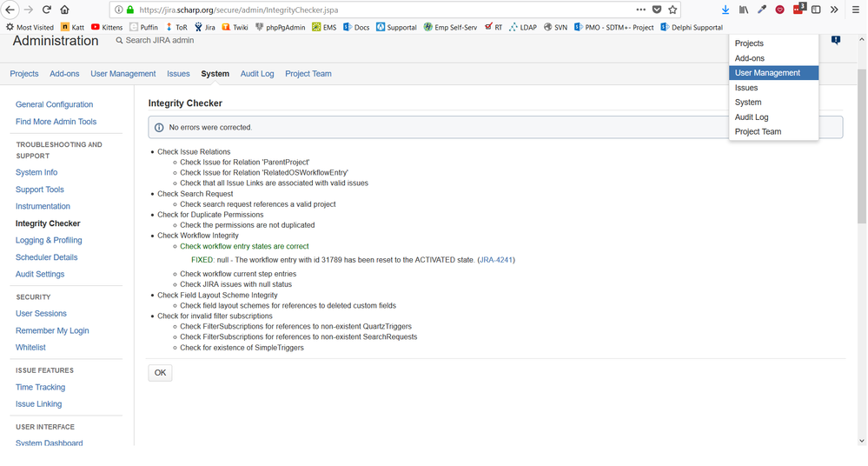Choose User Management in dropdown menu
868x466 pixels.
(x=773, y=72)
